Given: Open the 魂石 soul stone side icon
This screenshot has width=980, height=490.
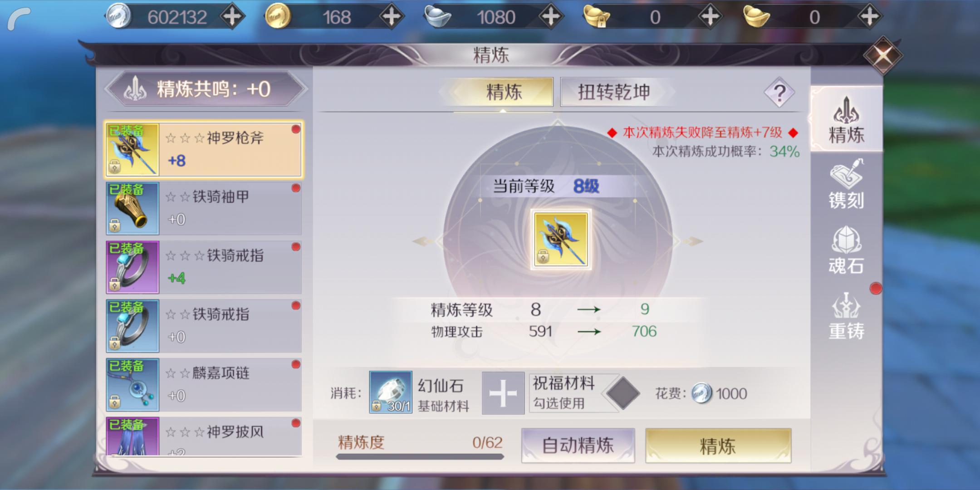Looking at the screenshot, I should [x=846, y=250].
